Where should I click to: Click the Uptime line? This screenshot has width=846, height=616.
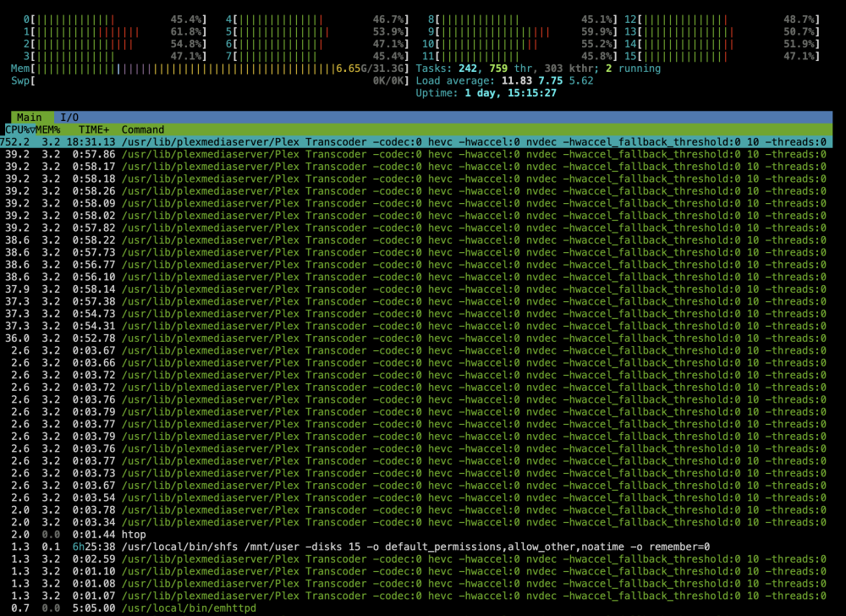tap(486, 93)
